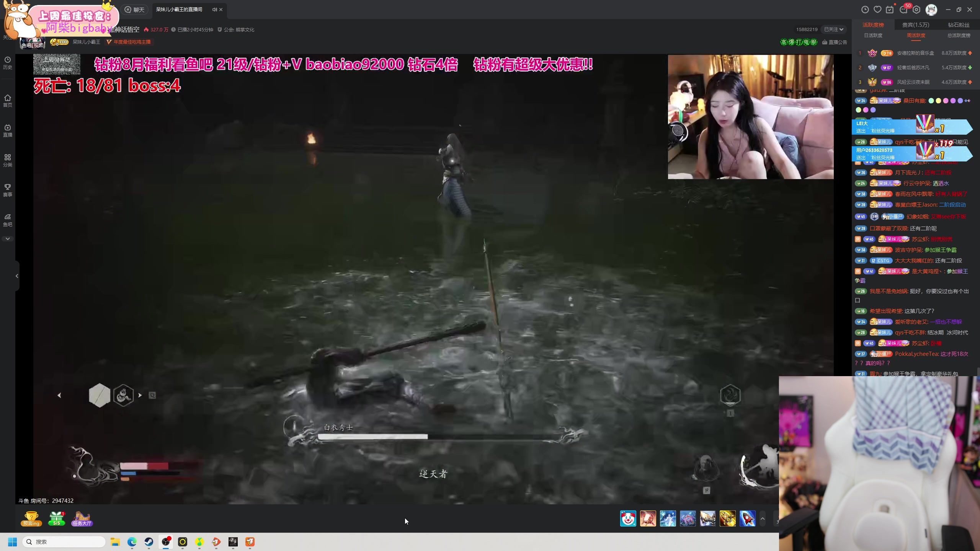The height and width of the screenshot is (551, 980).
Task: Select 日活跃度 sub-tab
Action: coord(873,35)
